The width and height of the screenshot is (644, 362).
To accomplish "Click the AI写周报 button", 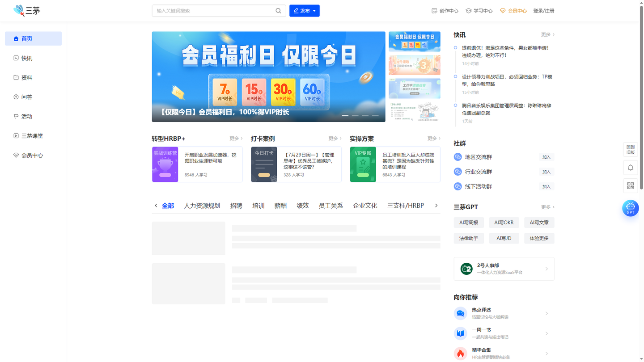I will coord(469,223).
